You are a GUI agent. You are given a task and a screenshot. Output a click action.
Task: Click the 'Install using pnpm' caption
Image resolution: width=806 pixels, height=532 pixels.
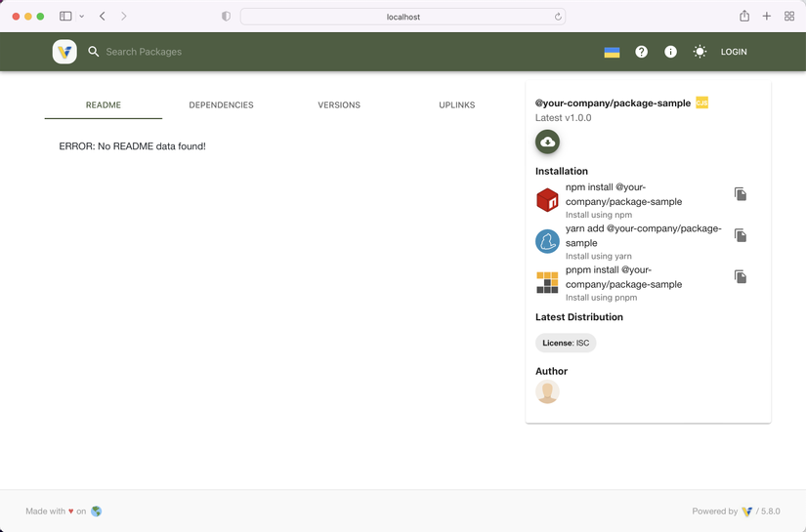602,298
